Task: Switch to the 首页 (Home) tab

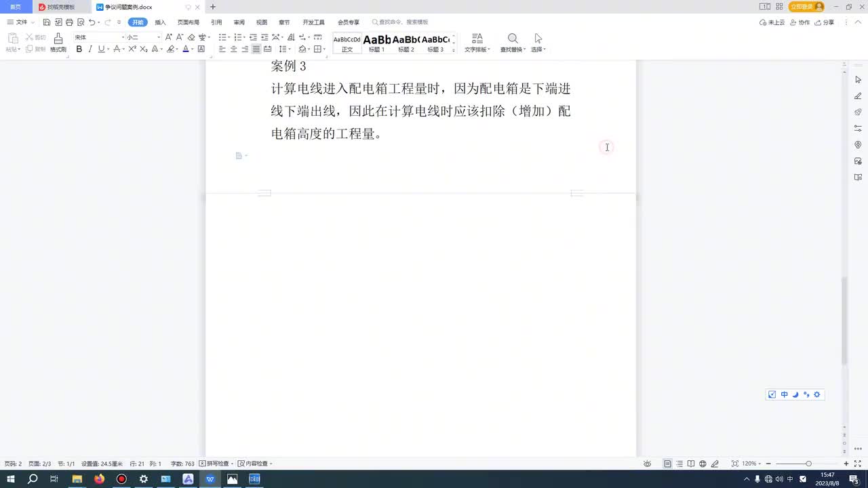Action: pos(15,7)
